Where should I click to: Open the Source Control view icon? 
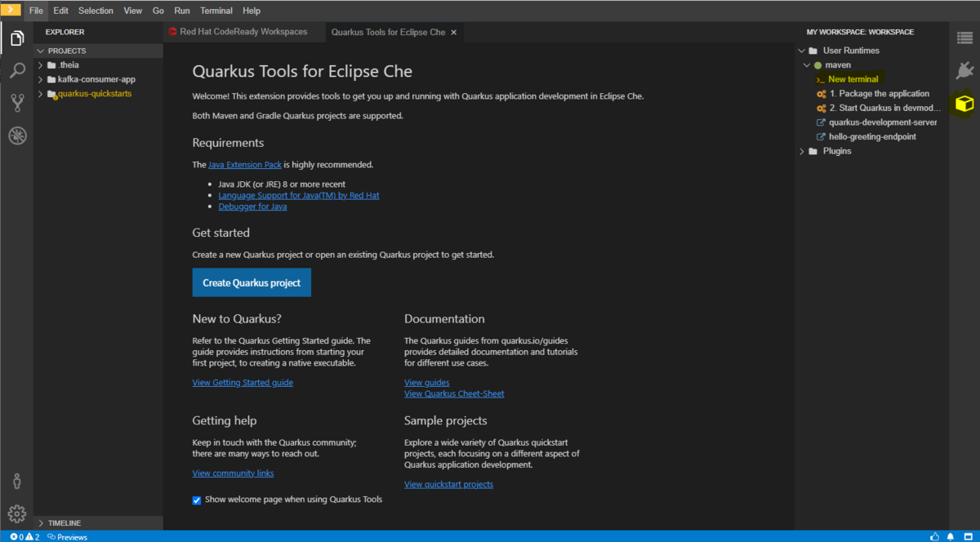tap(17, 103)
